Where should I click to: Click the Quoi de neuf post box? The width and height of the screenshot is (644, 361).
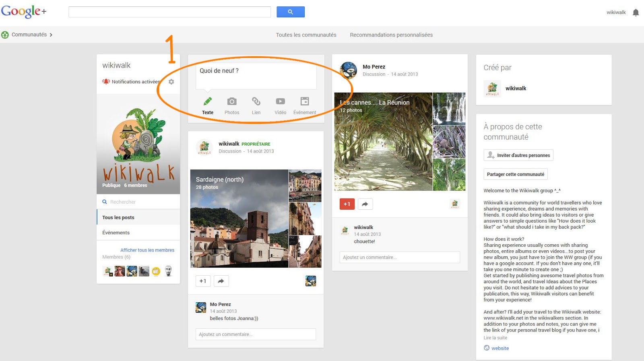click(x=256, y=76)
